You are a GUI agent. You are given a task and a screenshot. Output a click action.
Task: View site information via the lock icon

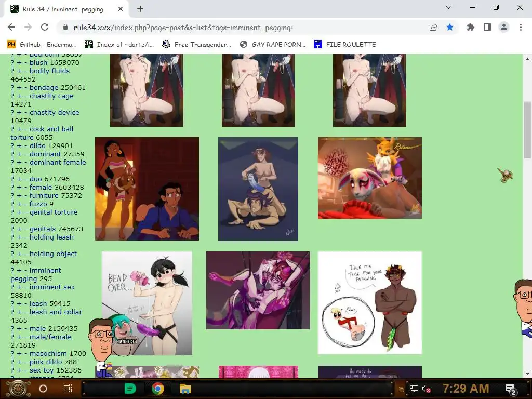pyautogui.click(x=65, y=28)
